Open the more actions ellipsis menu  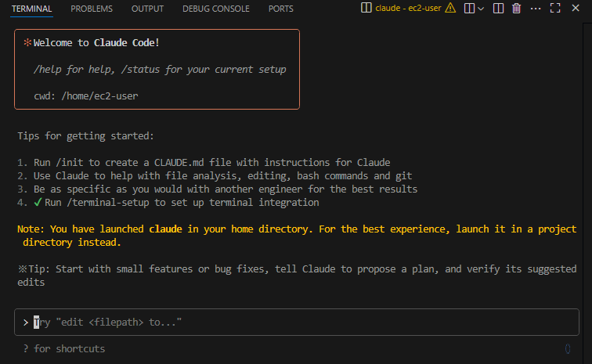[x=536, y=9]
